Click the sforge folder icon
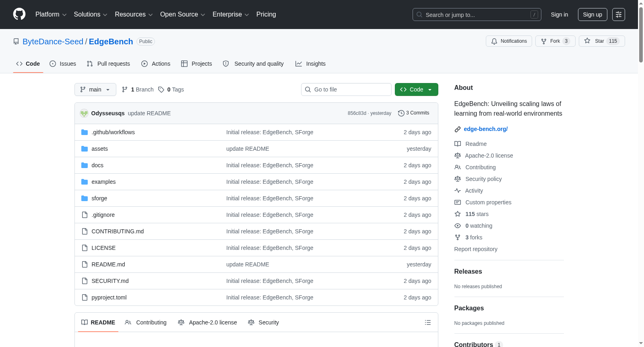This screenshot has height=347, width=644. click(x=85, y=198)
